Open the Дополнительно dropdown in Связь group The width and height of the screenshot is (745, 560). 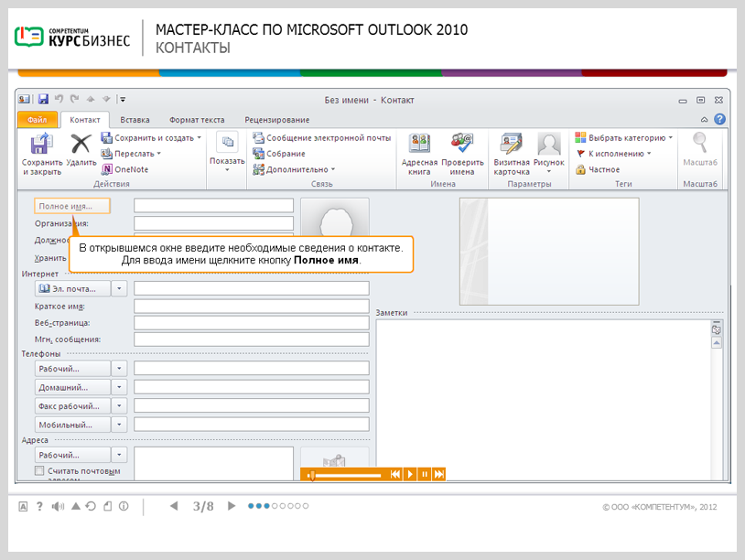[x=333, y=169]
